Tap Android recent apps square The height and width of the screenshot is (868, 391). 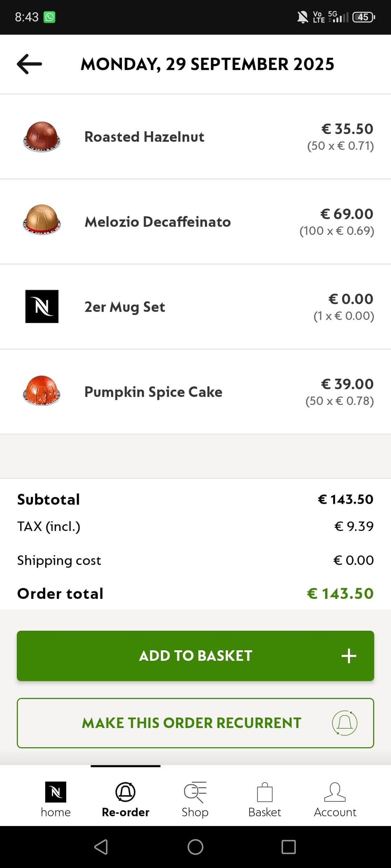point(289,847)
